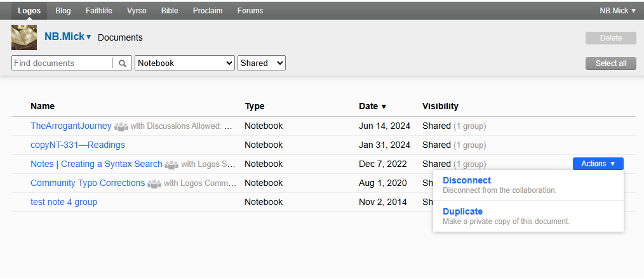
Task: Open the Forums tab
Action: pos(250,11)
